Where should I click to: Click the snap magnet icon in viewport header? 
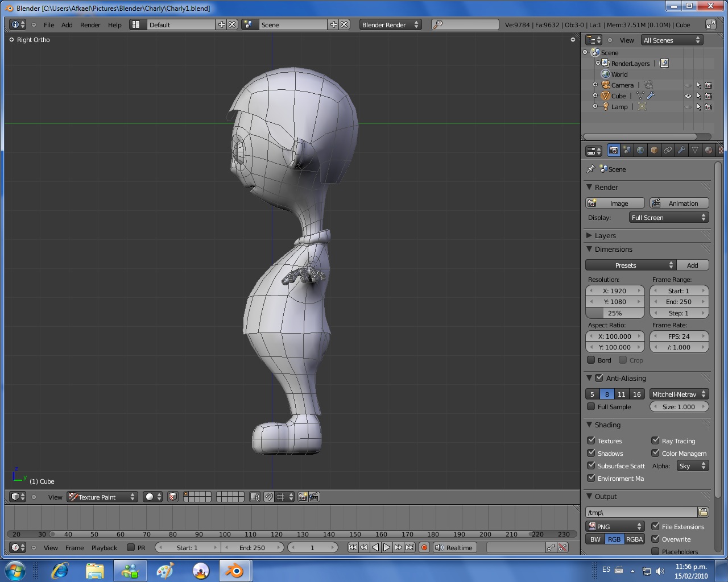point(269,497)
